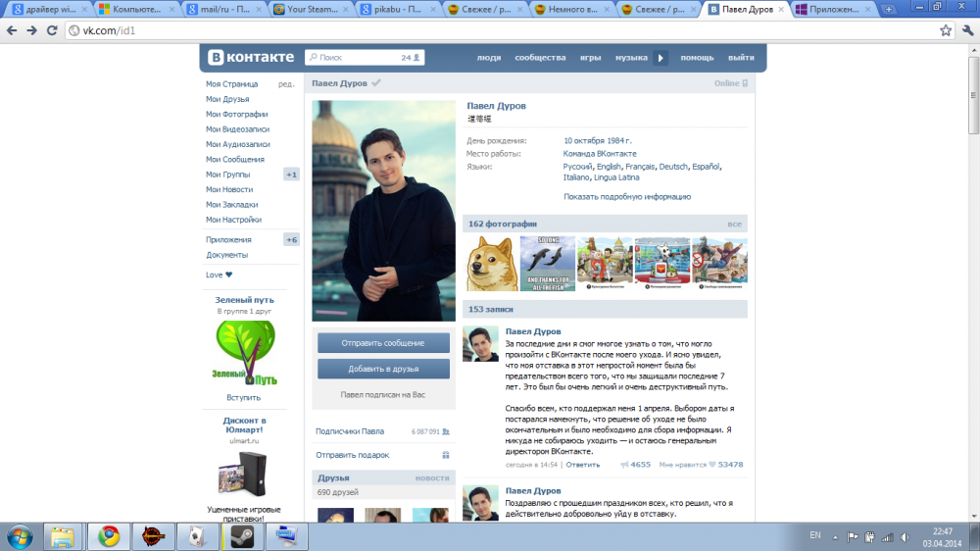
Task: Open Мои Сообщения in left sidebar
Action: 234,160
